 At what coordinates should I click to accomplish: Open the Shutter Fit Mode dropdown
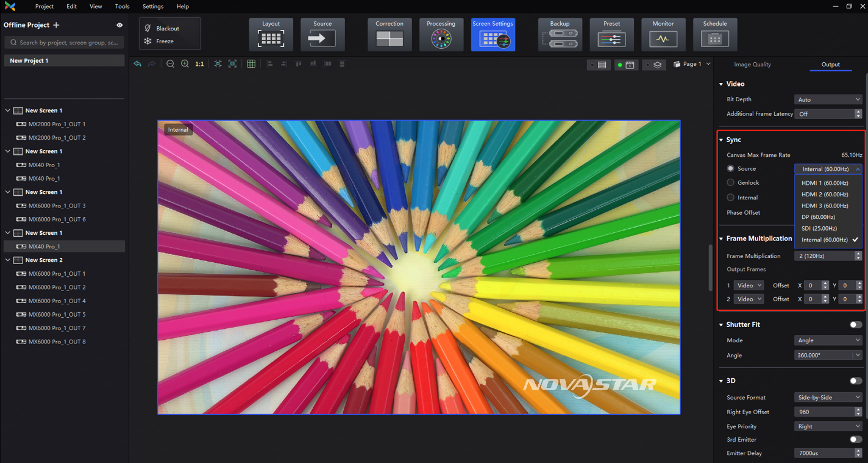click(x=828, y=340)
